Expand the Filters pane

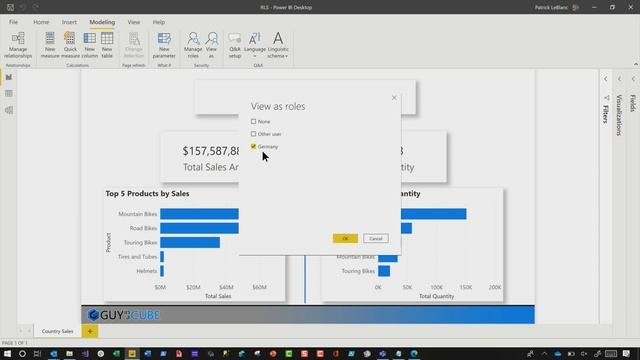(x=606, y=79)
